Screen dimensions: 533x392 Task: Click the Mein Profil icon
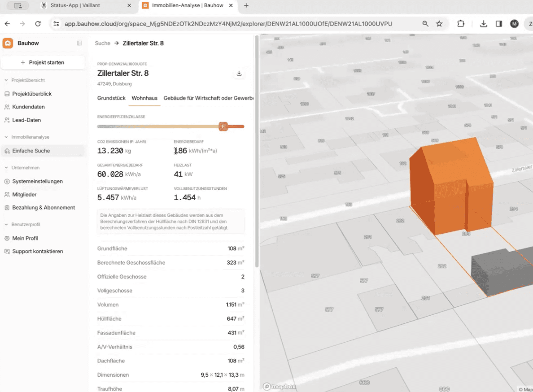(x=7, y=239)
